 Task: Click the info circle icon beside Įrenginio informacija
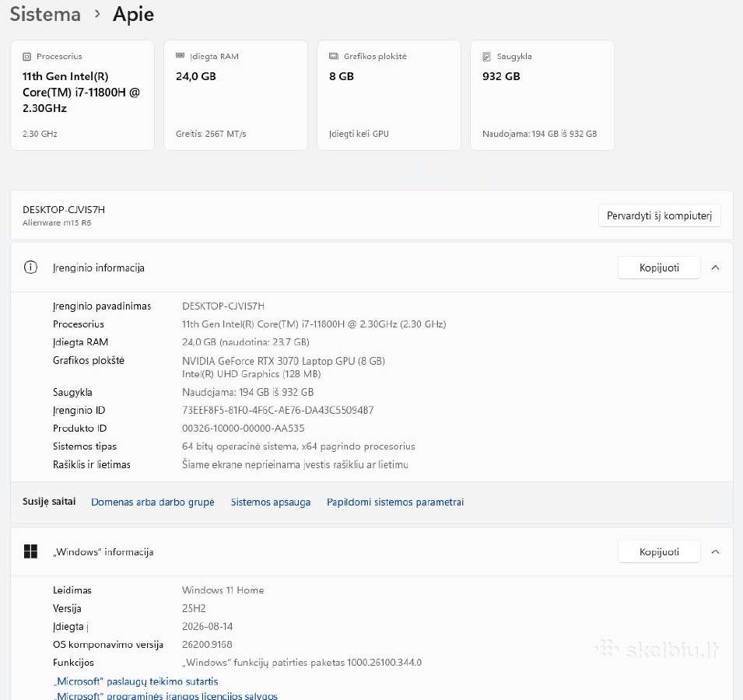coord(30,268)
